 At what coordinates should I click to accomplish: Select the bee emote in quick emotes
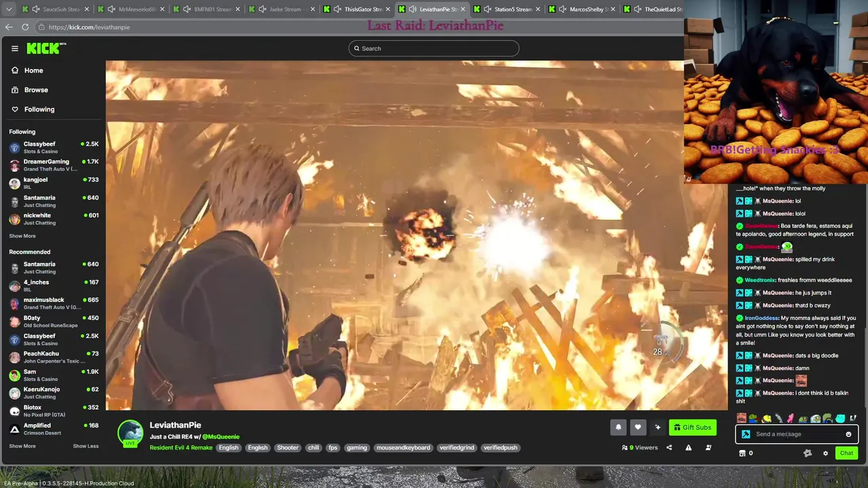[766, 418]
